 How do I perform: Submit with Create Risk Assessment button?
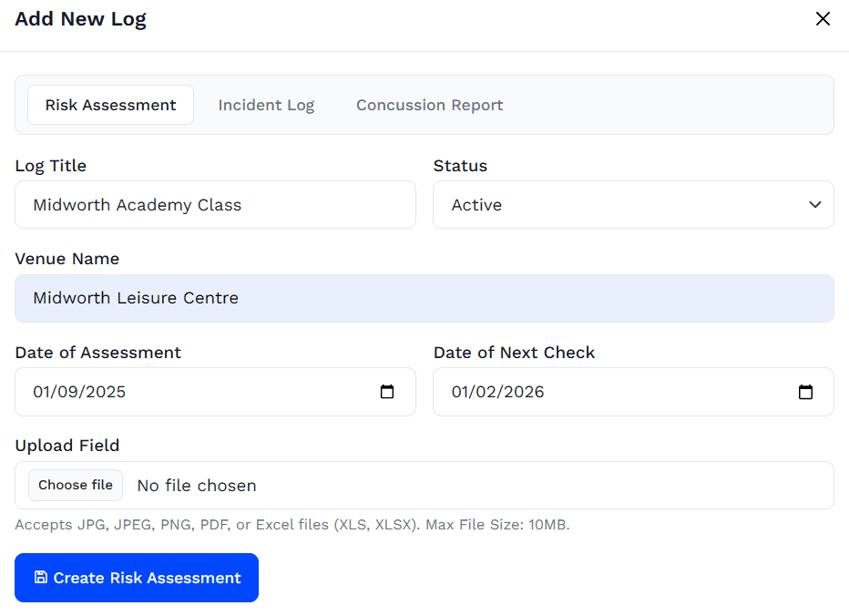(x=137, y=578)
